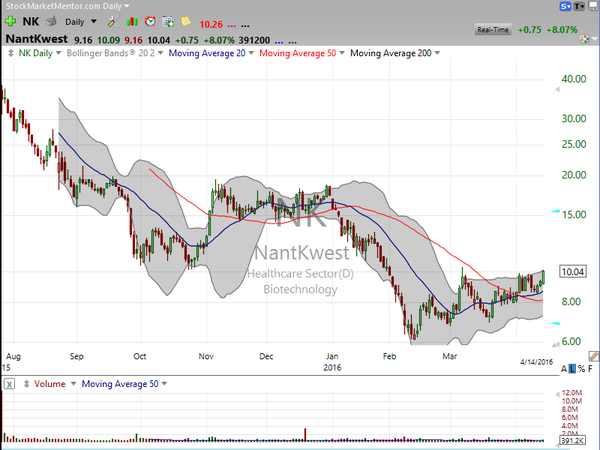
Task: Click the 12.0M volume scale label
Action: tap(572, 393)
